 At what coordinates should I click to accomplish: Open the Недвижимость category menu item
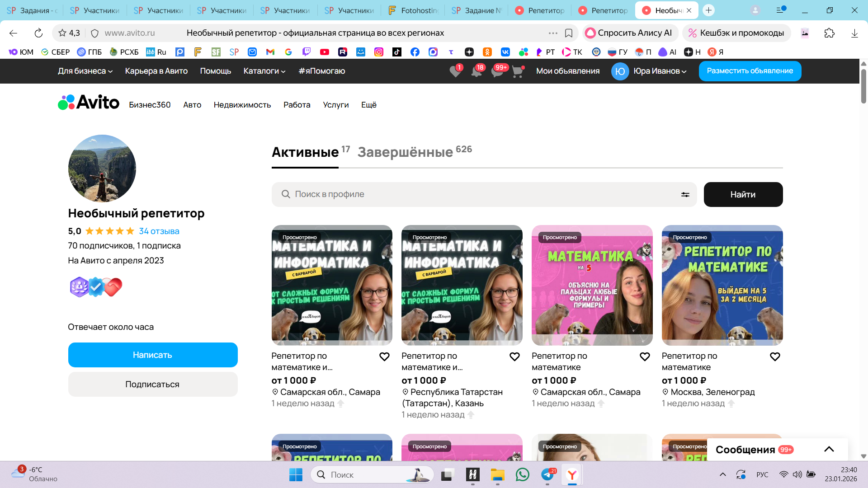[x=242, y=105]
